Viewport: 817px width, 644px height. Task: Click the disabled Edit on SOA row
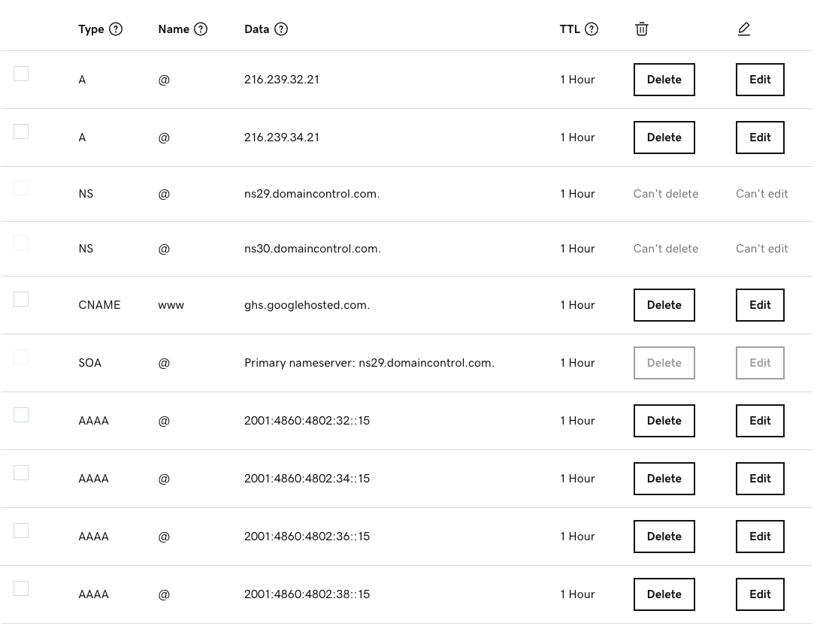(760, 363)
